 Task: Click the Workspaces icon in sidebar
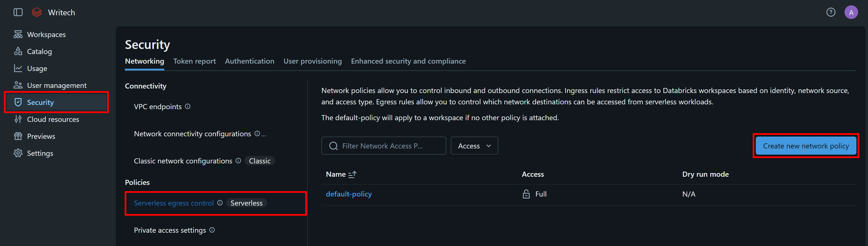18,34
